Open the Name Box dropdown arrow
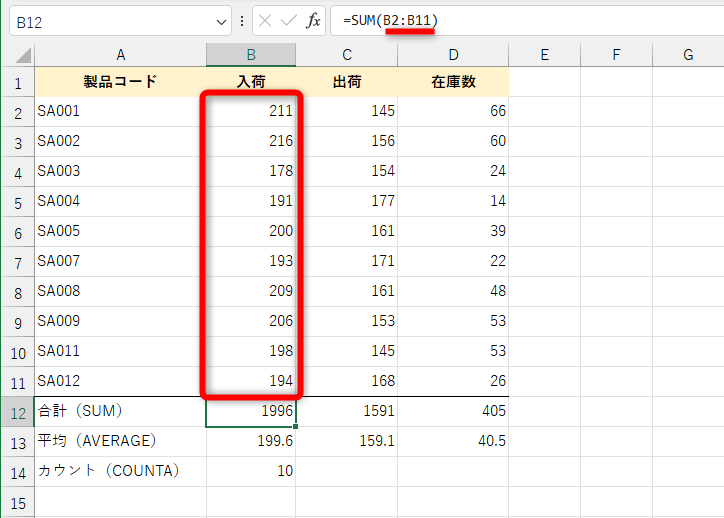 click(x=222, y=22)
